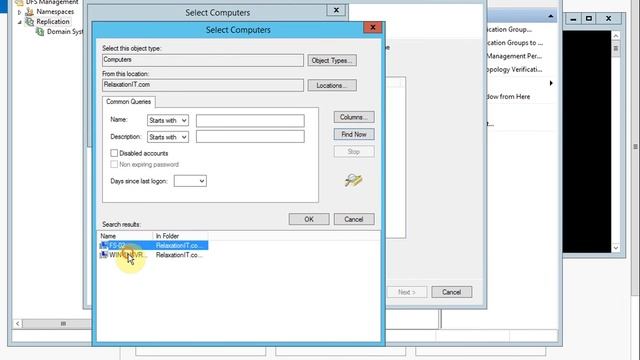Click RelaxationIT folder cell of WIN-SRVR row
This screenshot has width=640, height=360.
(x=179, y=255)
